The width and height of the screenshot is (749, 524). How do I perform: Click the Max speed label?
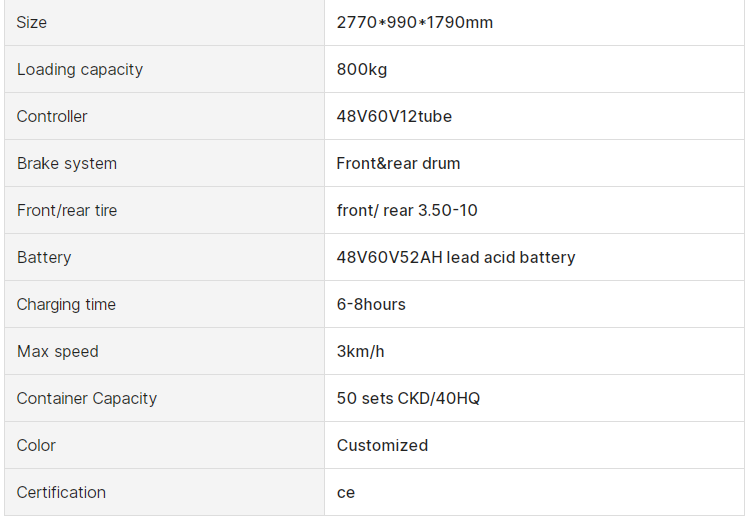[57, 352]
